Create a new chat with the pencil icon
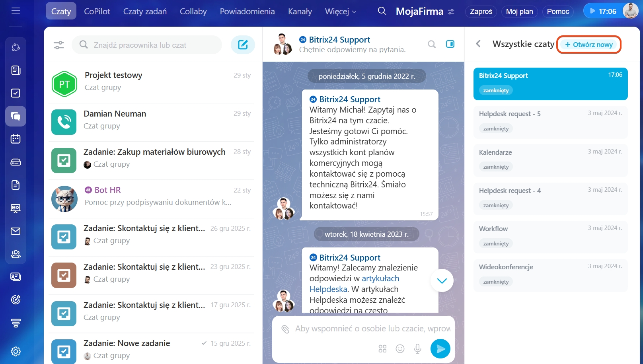 (243, 45)
